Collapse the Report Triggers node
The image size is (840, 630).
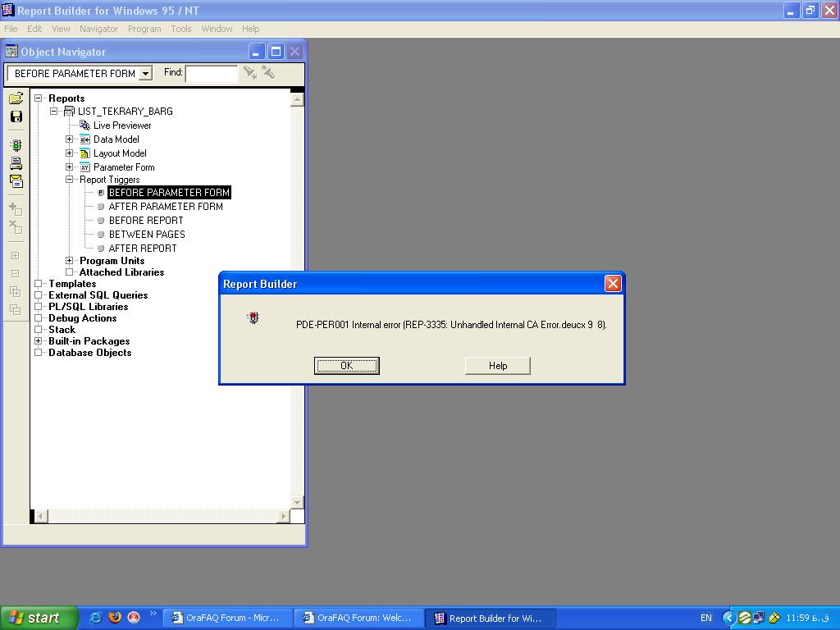pos(69,180)
